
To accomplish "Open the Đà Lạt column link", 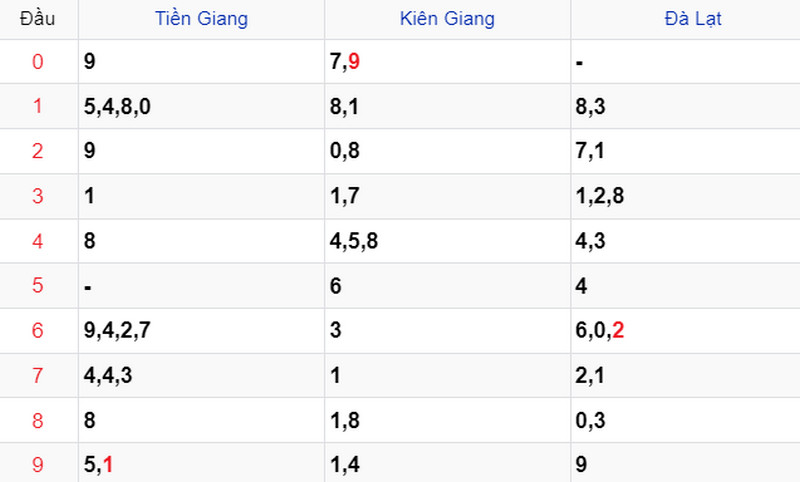I will (x=693, y=19).
